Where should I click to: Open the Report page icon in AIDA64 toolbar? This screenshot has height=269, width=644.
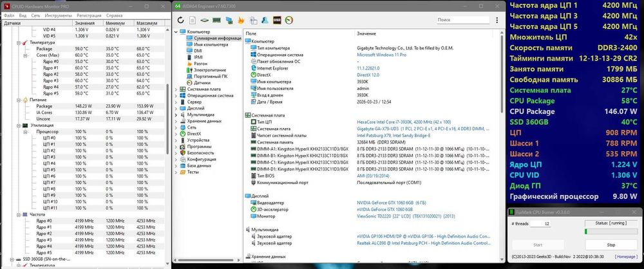click(192, 20)
